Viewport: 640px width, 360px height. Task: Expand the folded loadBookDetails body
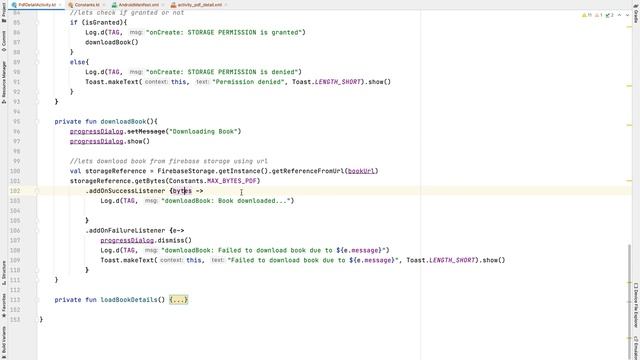179,300
